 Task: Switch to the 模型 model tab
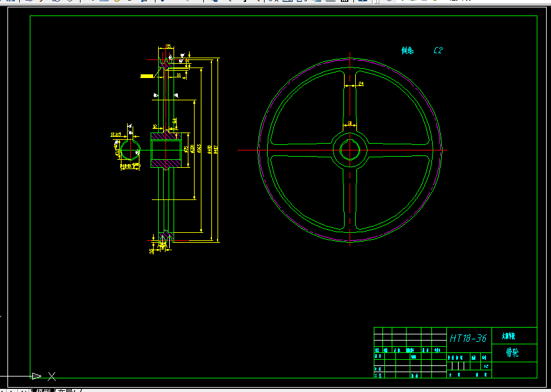pyautogui.click(x=43, y=390)
